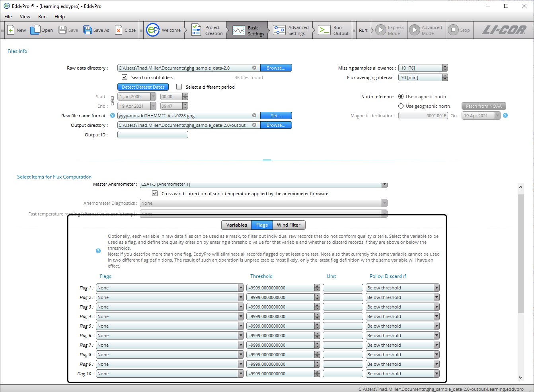Click Fetch from NOAA button
The image size is (534, 392).
tap(483, 106)
